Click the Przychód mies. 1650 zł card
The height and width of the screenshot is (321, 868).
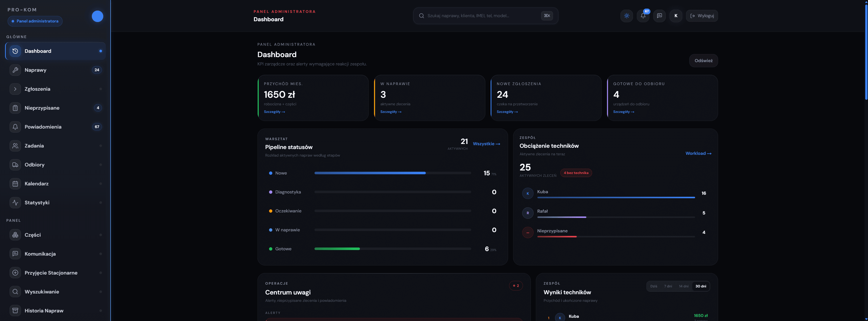tap(313, 98)
